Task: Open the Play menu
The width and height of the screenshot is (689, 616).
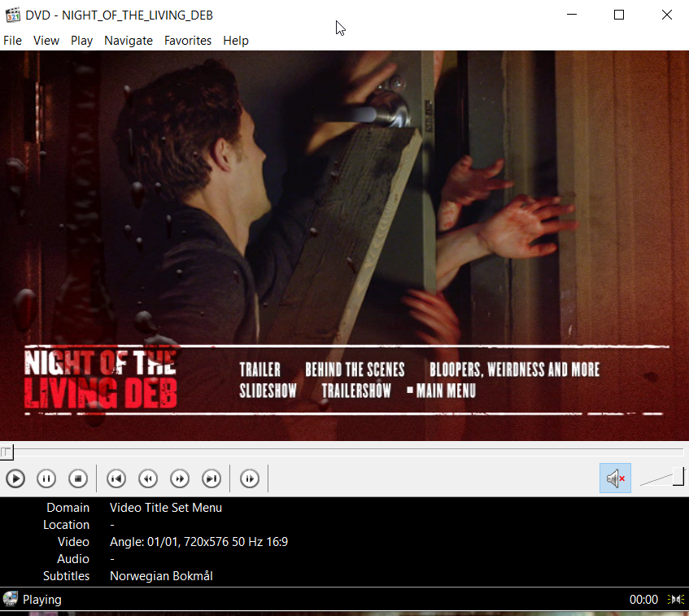Action: pyautogui.click(x=81, y=41)
